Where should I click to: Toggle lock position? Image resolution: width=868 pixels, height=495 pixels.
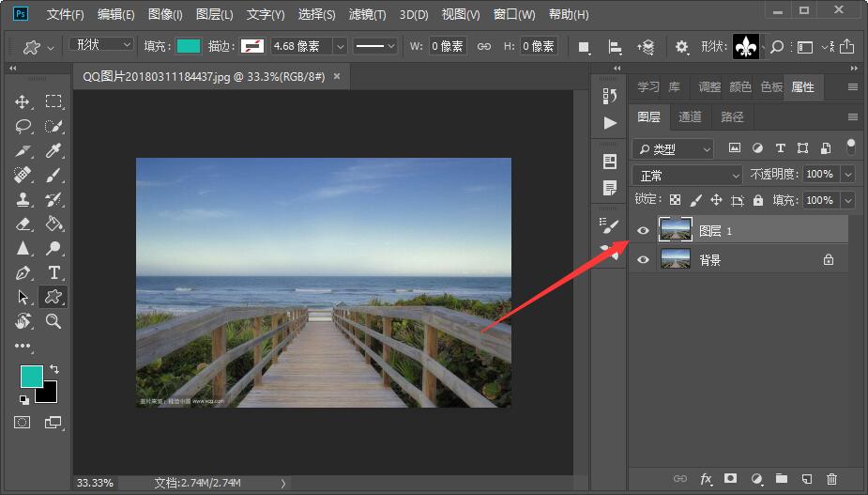pyautogui.click(x=716, y=200)
